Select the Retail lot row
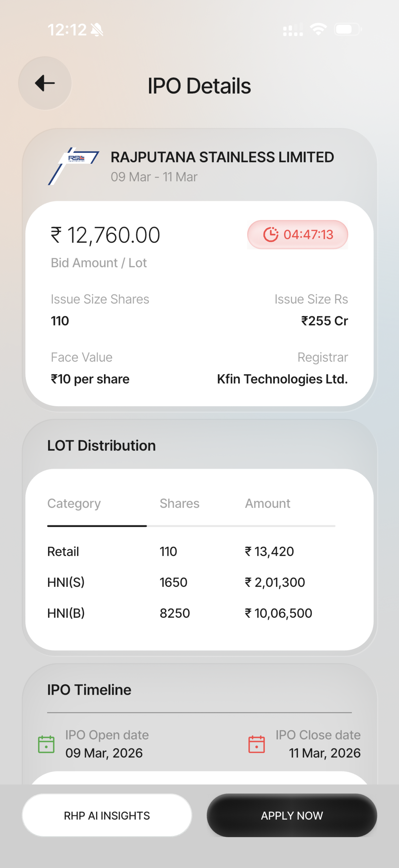This screenshot has height=868, width=399. pos(191,552)
